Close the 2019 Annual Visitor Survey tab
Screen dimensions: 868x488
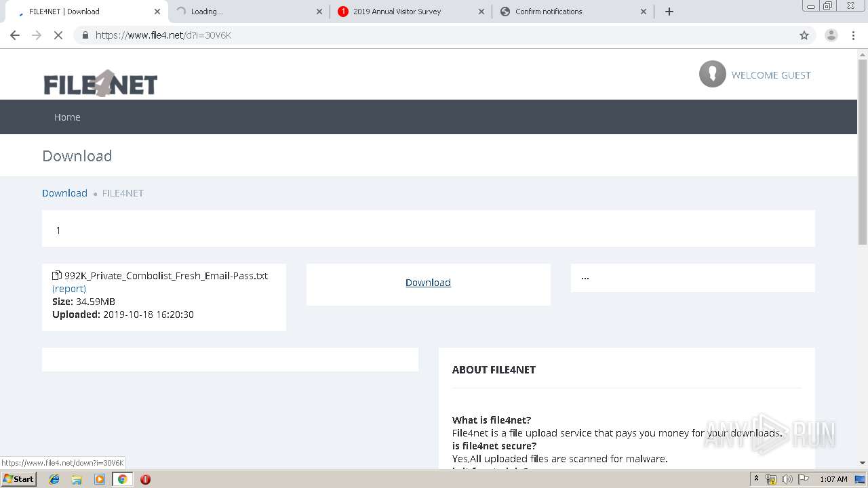(x=481, y=12)
